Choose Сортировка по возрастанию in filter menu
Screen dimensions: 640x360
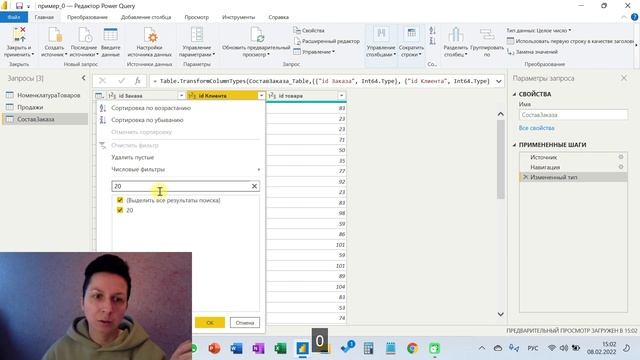click(151, 108)
